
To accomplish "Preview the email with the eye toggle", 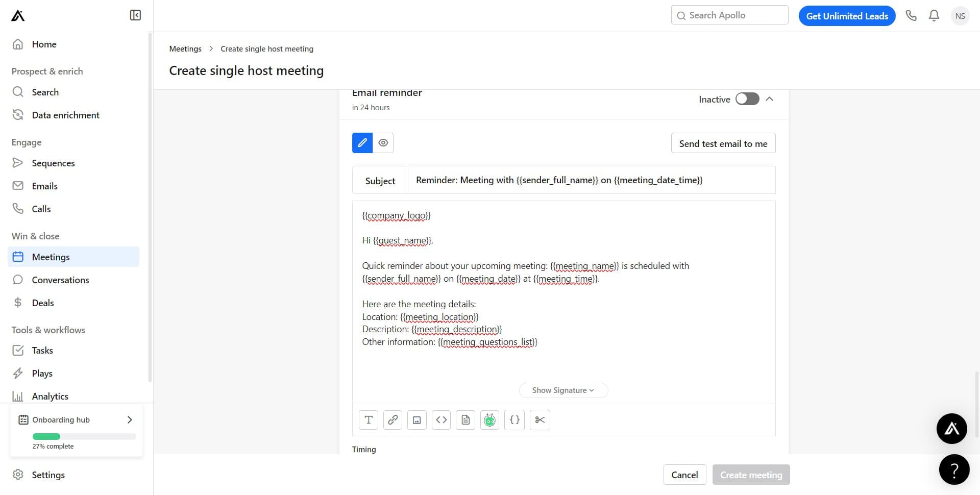I will [383, 143].
